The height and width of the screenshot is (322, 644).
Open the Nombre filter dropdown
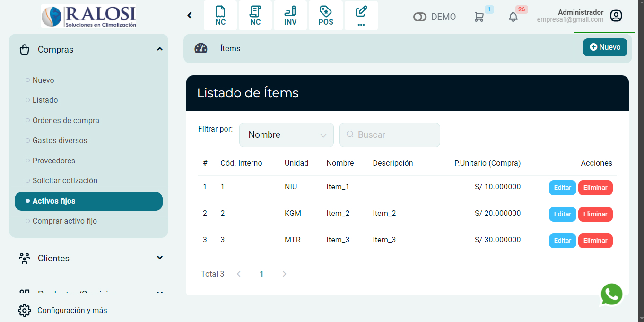click(286, 134)
